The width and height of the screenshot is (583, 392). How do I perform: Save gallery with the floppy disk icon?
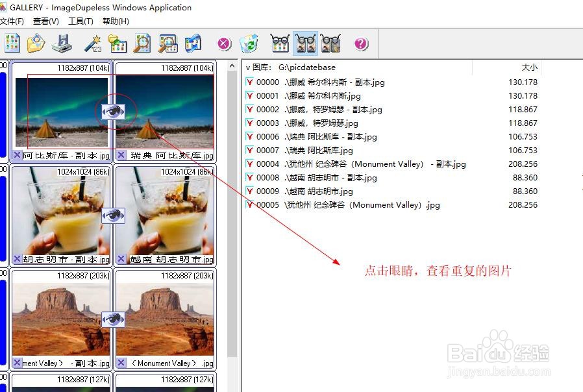[62, 43]
